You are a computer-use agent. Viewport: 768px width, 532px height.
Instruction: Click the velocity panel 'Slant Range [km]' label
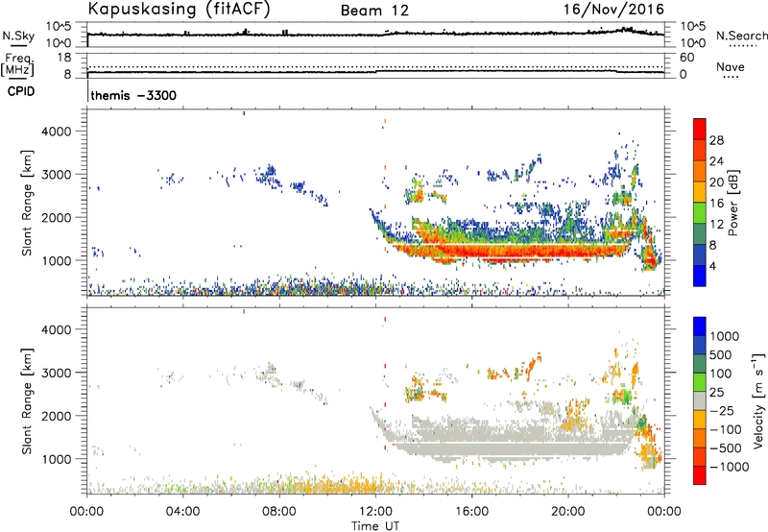point(27,401)
